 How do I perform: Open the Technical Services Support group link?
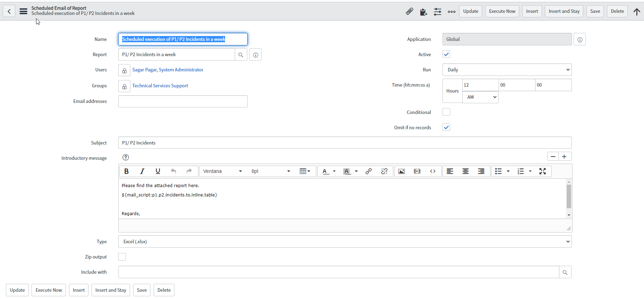pyautogui.click(x=160, y=86)
